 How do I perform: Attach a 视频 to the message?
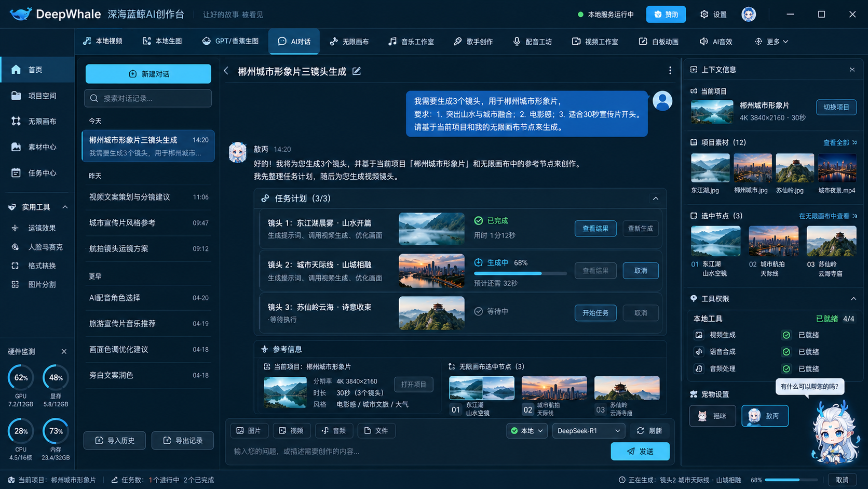[x=291, y=431]
